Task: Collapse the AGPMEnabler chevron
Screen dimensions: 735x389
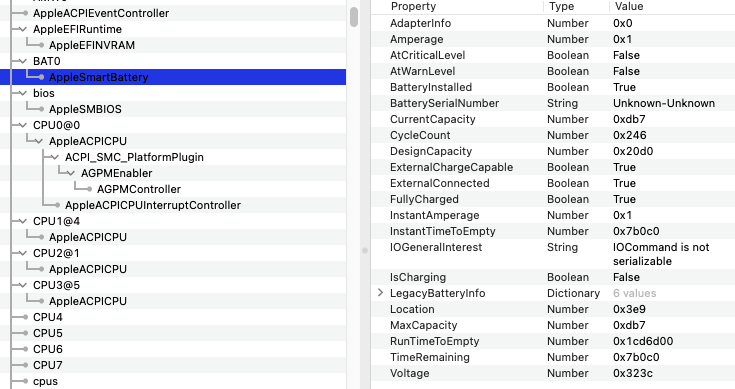Action: tap(70, 173)
